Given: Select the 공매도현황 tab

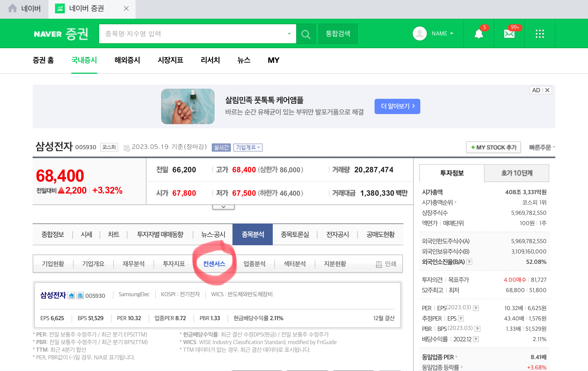Looking at the screenshot, I should pos(381,235).
